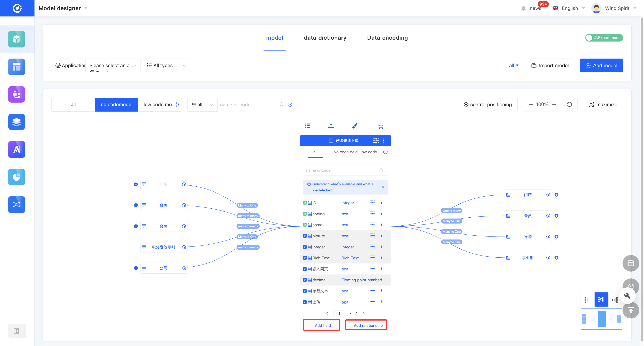Screen dimensions: 644x346
Task: Click the Add field button
Action: click(x=323, y=325)
